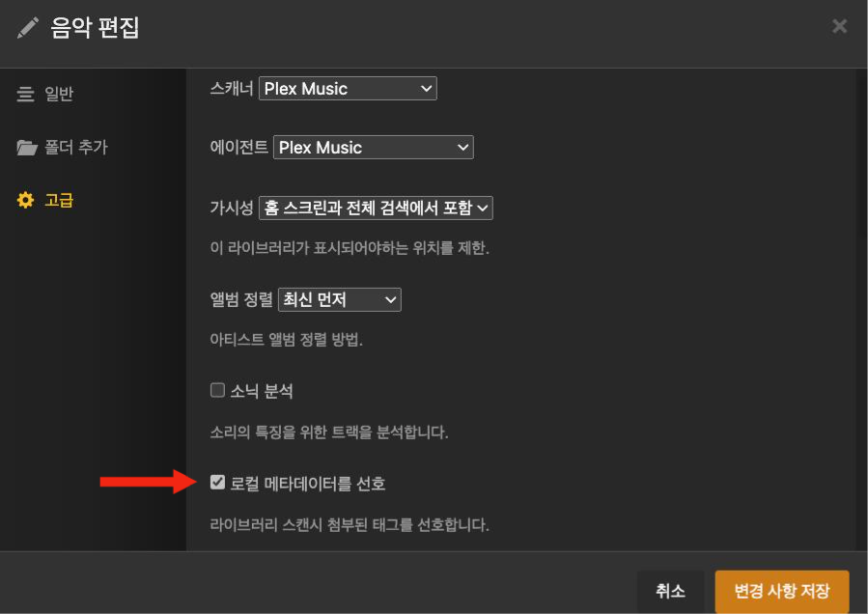Screen dimensions: 868x614
Task: Click the 소닉 분석 label text
Action: coord(262,391)
